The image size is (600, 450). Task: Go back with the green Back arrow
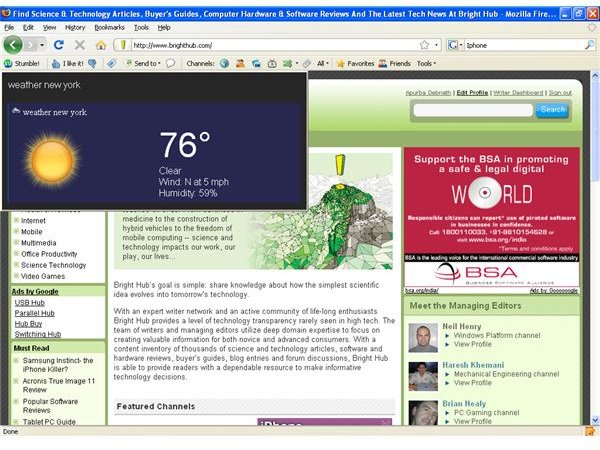click(x=13, y=45)
